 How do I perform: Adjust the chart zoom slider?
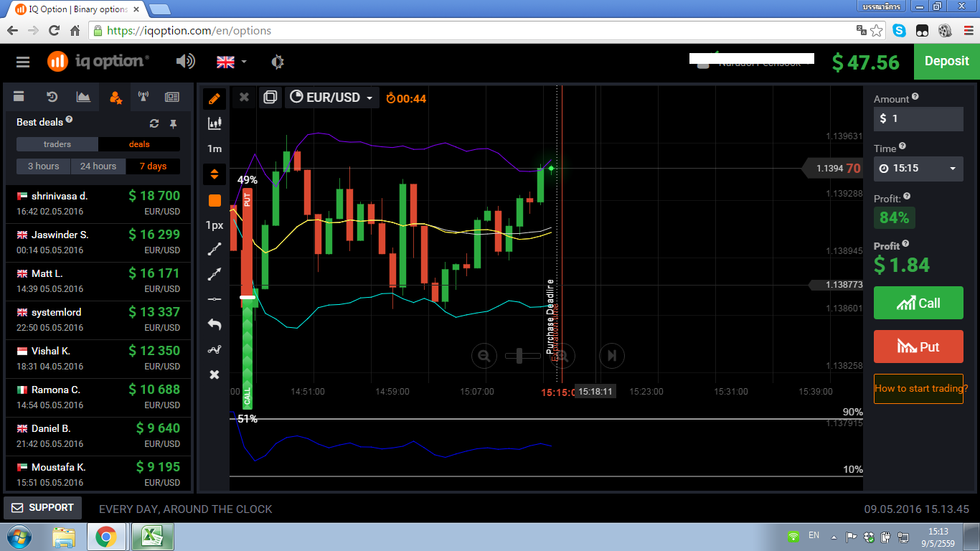point(523,356)
